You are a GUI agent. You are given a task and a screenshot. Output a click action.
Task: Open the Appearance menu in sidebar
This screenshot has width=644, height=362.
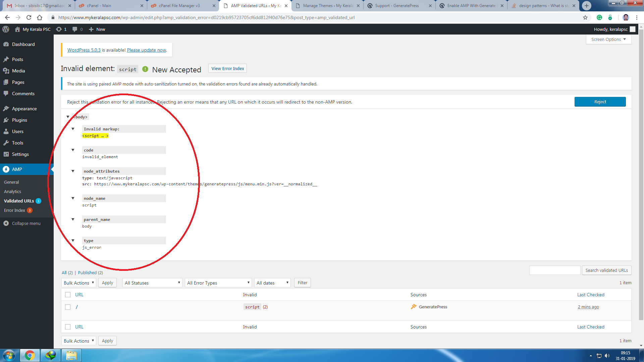[24, 109]
